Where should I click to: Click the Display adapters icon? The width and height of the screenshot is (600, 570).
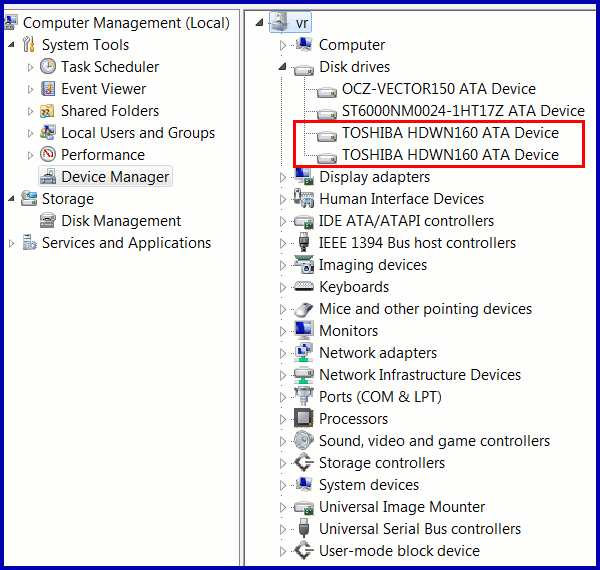pos(304,177)
